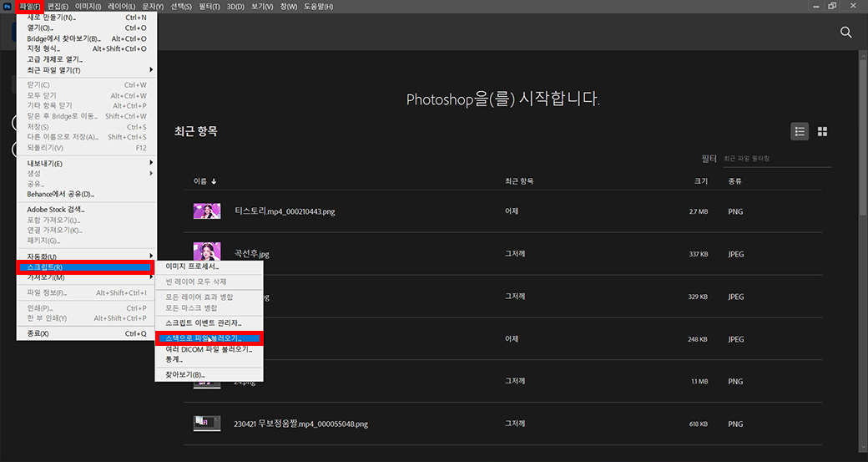Open thumbnail of 티스토리.mp4_000210443.png
This screenshot has width=868, height=462.
pos(207,211)
